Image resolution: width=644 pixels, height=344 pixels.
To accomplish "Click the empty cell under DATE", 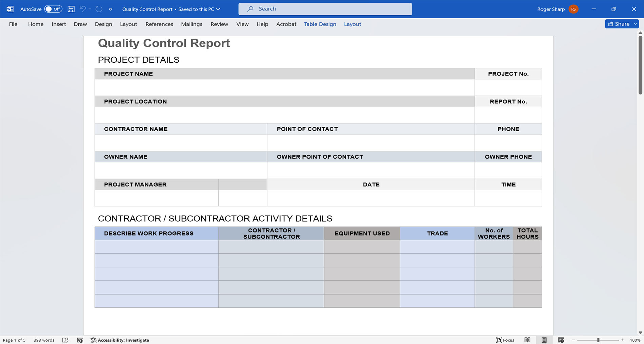I will (371, 198).
